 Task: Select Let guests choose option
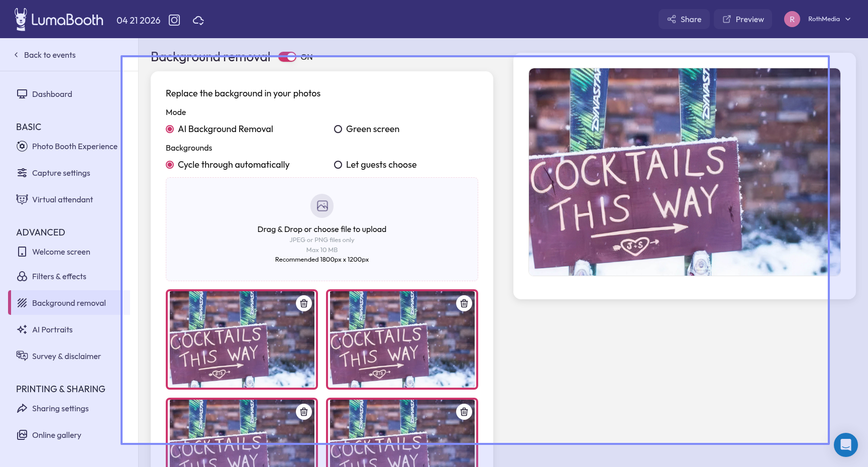click(x=338, y=165)
